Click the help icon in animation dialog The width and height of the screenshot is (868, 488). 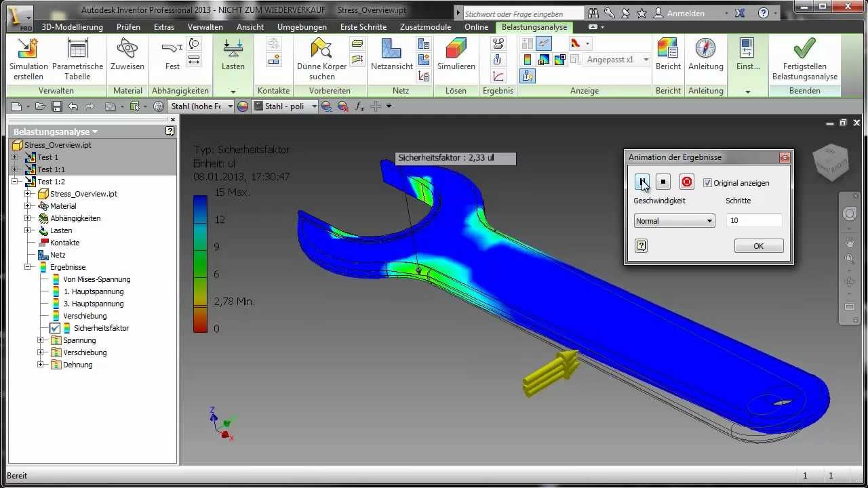[x=641, y=245]
